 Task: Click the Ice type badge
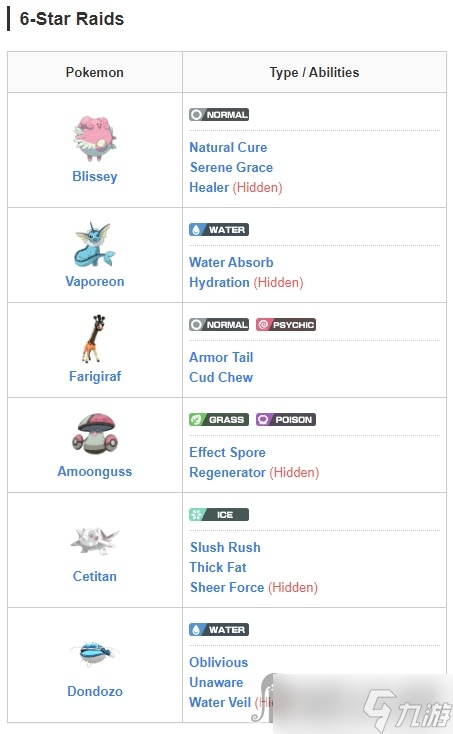coord(219,514)
